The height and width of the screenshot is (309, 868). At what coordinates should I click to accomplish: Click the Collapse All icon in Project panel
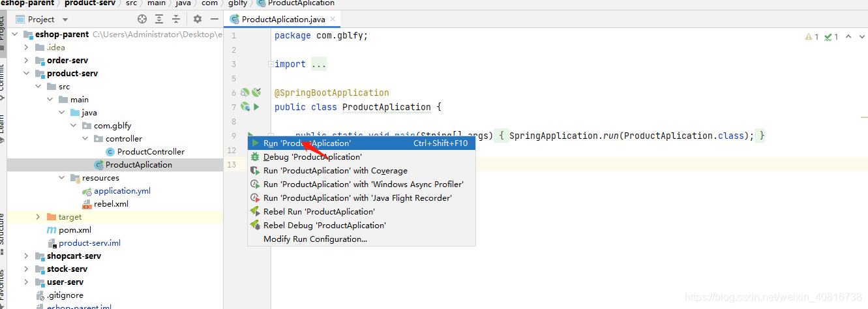tap(176, 20)
